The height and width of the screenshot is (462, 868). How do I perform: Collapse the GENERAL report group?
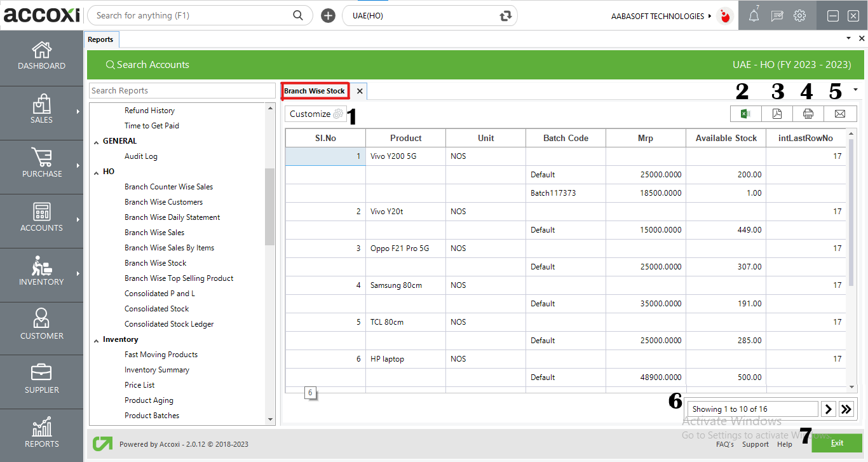tap(97, 142)
